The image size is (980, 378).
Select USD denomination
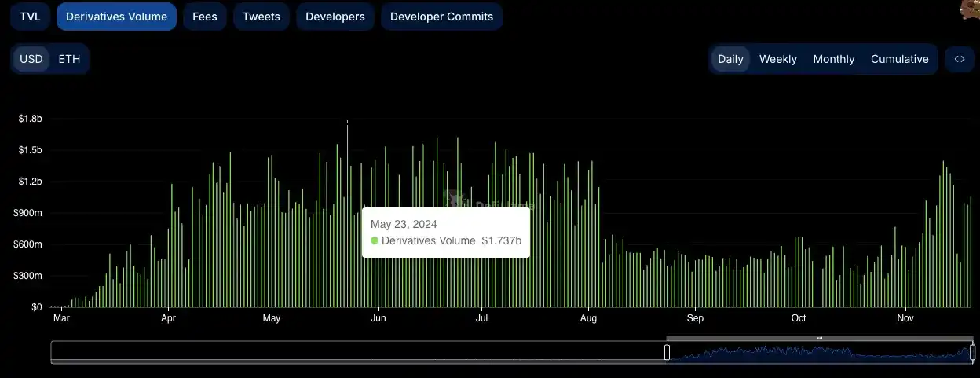(x=31, y=59)
